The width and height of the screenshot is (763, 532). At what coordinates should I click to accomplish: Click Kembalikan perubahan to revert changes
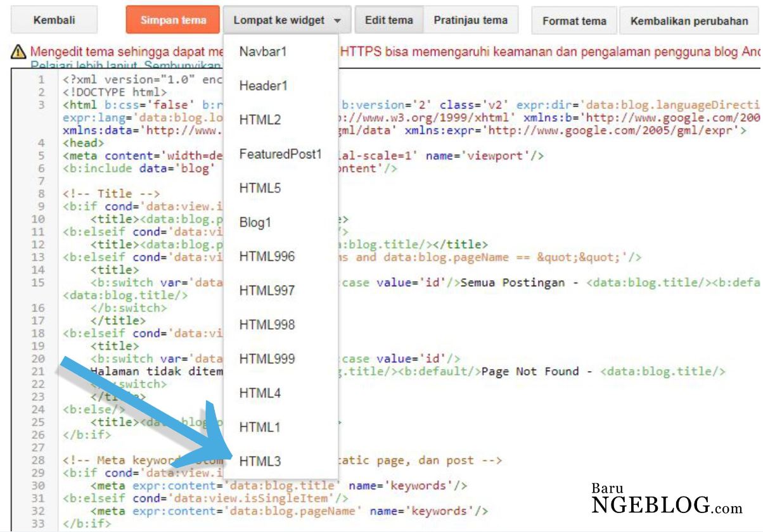(x=689, y=21)
